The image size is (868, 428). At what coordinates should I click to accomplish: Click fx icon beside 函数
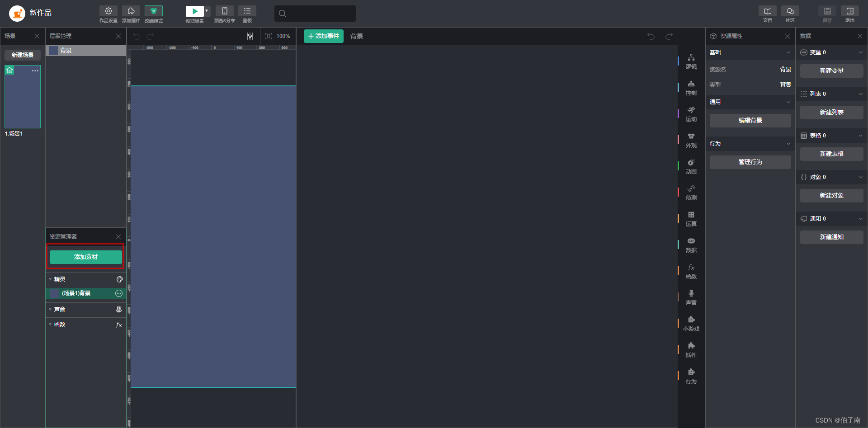tap(119, 325)
